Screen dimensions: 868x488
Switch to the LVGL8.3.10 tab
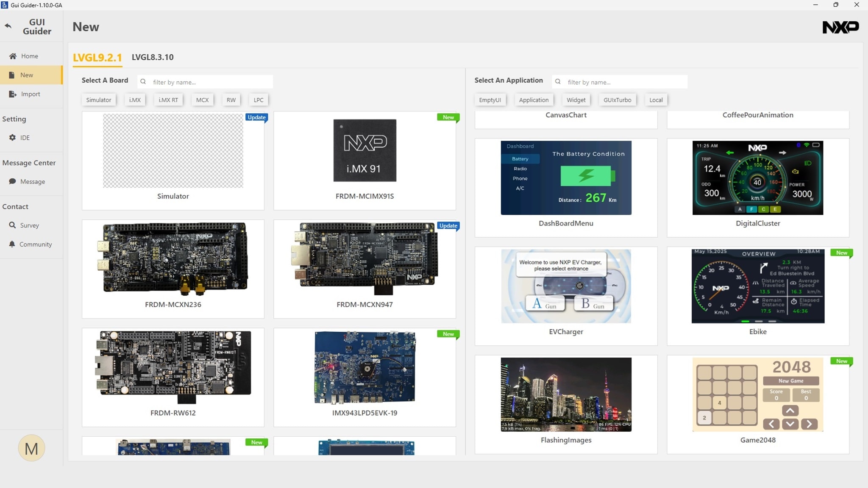(x=153, y=57)
